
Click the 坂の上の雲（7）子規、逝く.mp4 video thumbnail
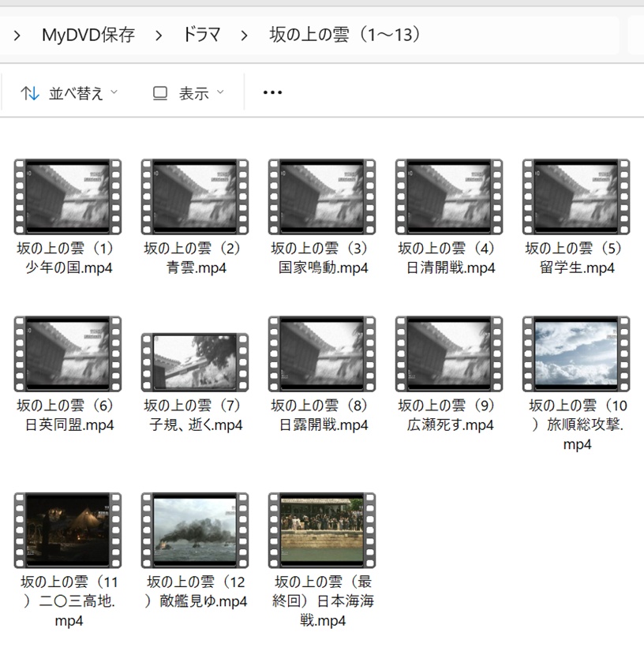click(195, 362)
